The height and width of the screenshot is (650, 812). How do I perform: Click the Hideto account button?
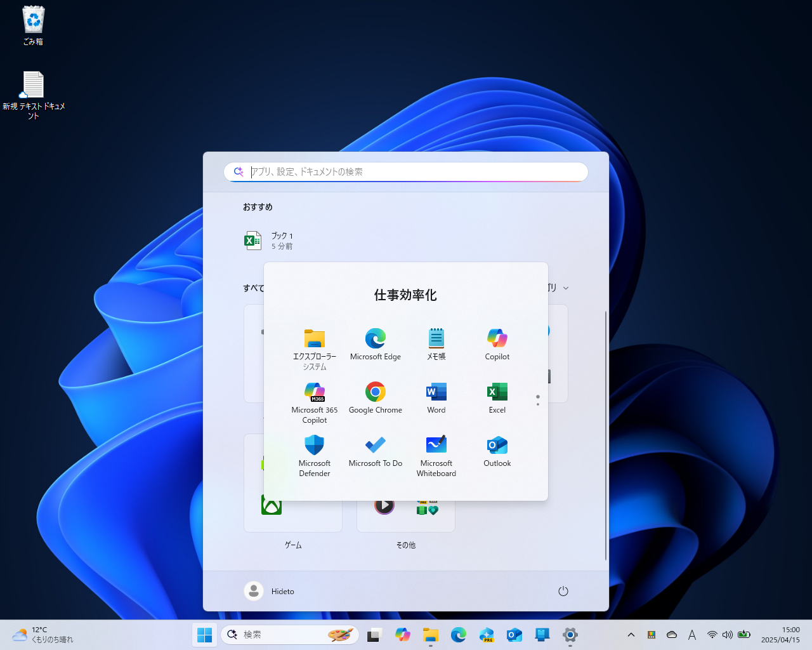(269, 590)
